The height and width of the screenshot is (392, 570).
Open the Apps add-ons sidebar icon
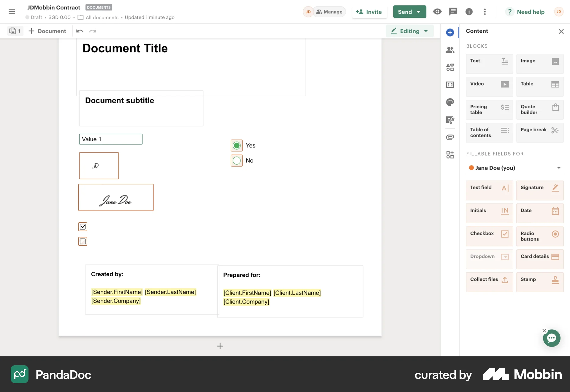tap(450, 155)
